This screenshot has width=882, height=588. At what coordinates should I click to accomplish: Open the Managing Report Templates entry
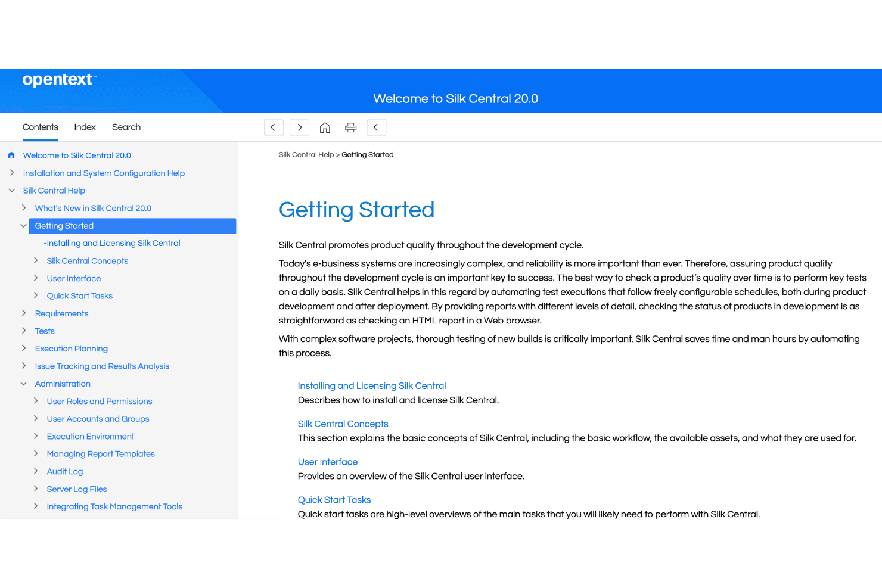101,454
